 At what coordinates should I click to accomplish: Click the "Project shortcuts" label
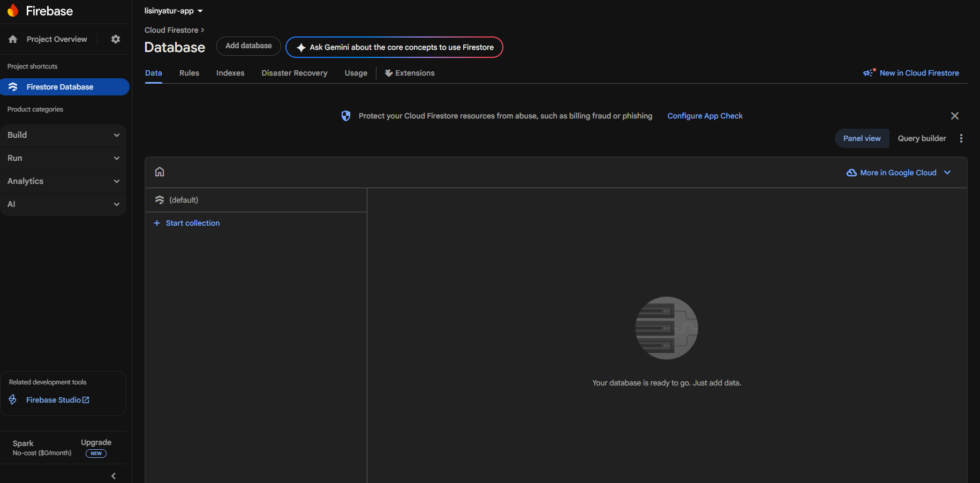[x=32, y=66]
